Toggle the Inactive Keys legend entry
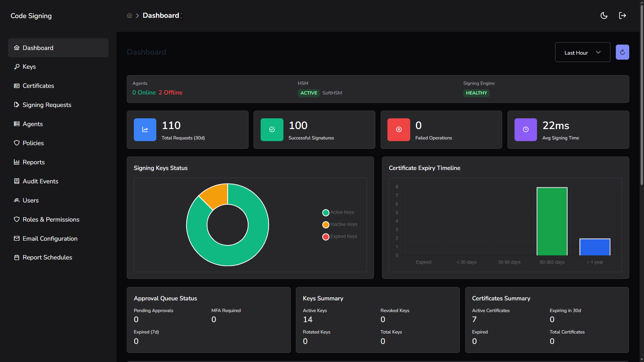Viewport: 644px width, 362px height. pyautogui.click(x=325, y=225)
